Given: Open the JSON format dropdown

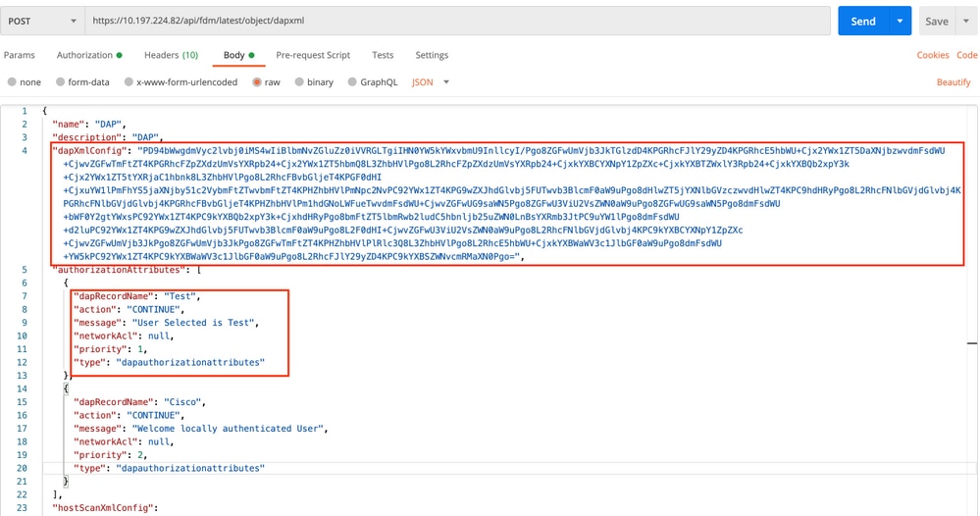Looking at the screenshot, I should coord(430,81).
